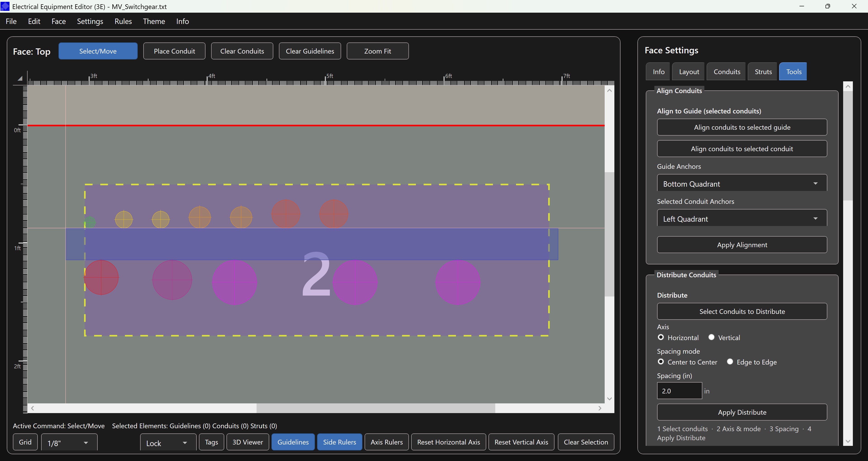
Task: Select the large red conduit circle
Action: 101,277
